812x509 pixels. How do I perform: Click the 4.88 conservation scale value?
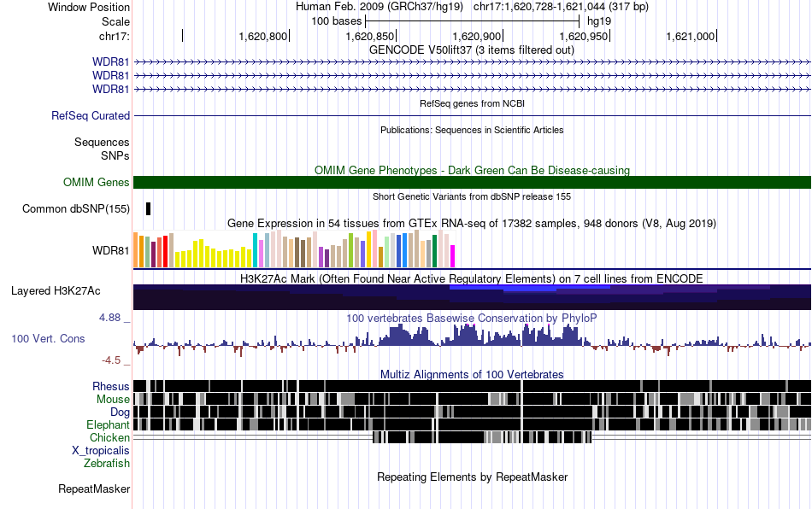click(x=109, y=318)
